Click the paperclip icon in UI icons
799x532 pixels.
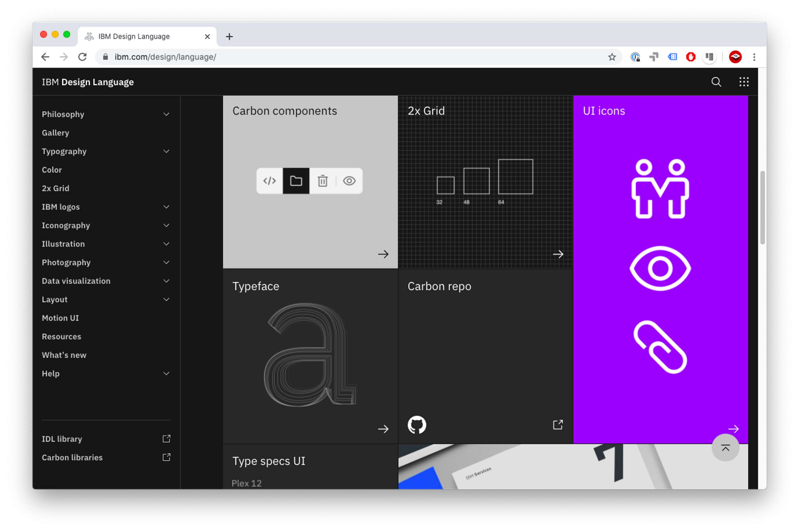(x=660, y=347)
